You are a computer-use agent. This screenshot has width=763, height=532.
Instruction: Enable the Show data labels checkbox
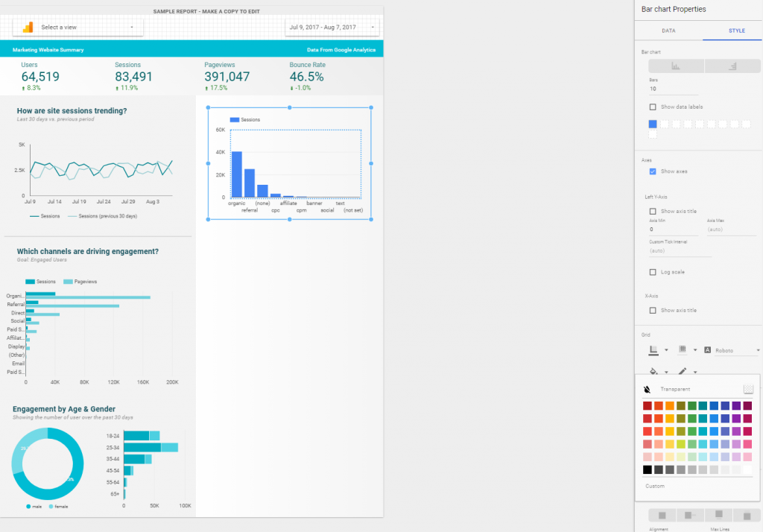click(653, 107)
